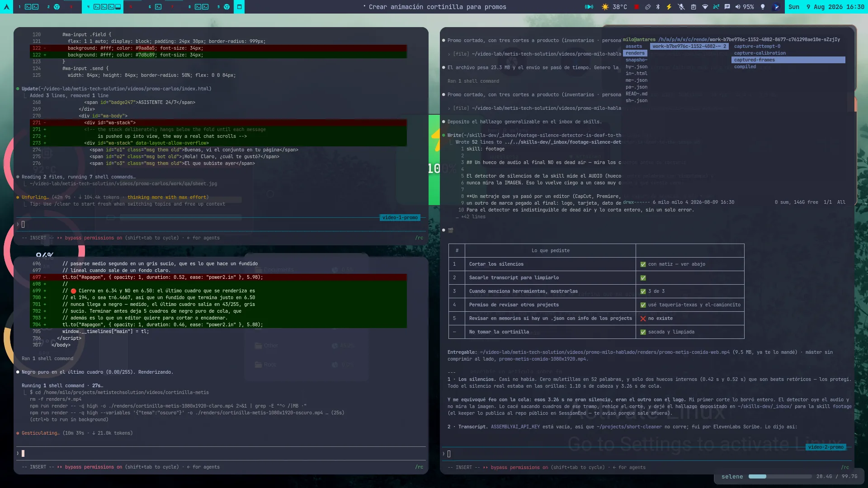Viewport: 868px width, 488px height.
Task: Open promo-metis-comida-1080x1920.mp4 link
Action: pos(542,359)
